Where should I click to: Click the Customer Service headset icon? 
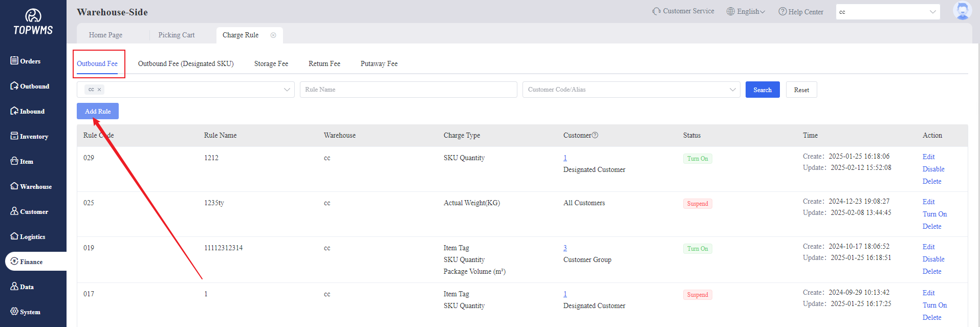tap(656, 11)
